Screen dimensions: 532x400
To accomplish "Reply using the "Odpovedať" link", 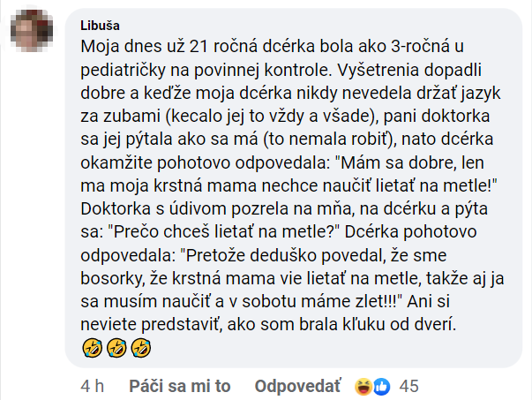I will point(297,386).
